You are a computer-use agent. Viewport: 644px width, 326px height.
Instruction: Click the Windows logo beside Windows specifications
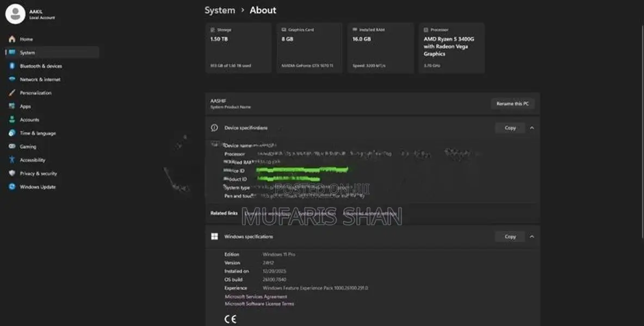point(214,236)
